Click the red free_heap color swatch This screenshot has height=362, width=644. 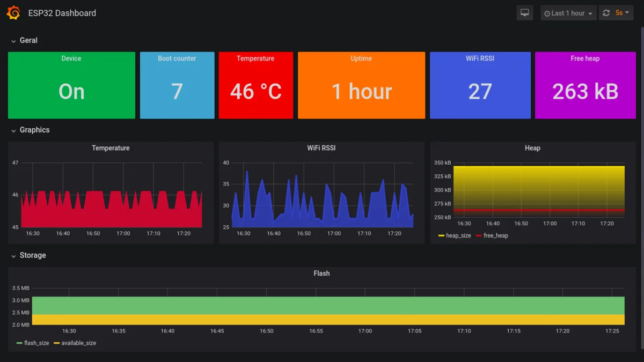[x=479, y=236]
